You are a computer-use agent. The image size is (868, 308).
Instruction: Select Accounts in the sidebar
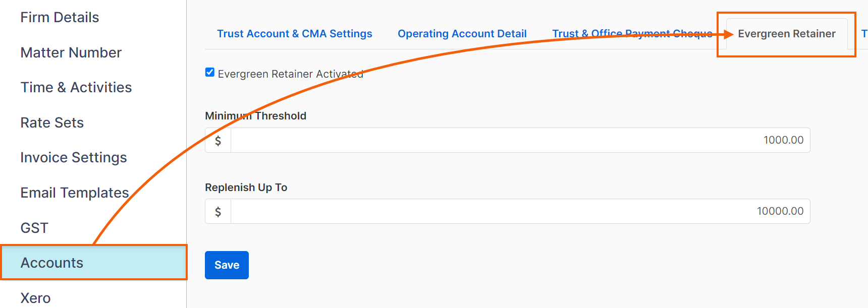pos(93,263)
